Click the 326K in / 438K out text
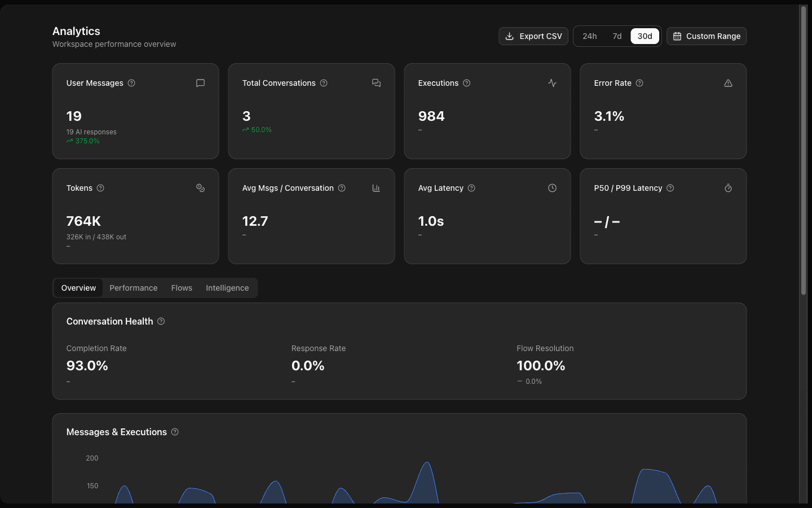812x508 pixels. [96, 237]
